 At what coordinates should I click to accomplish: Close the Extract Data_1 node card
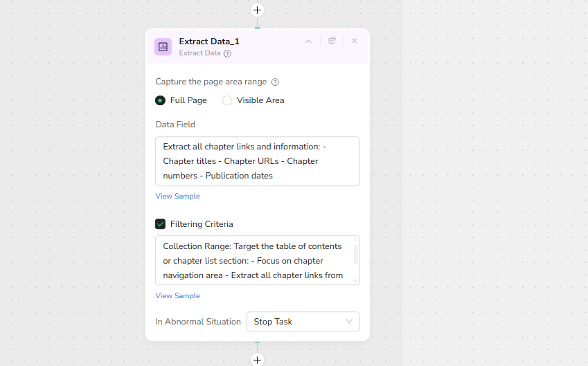(355, 41)
